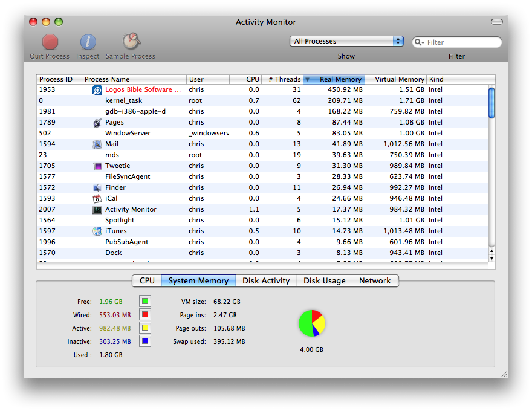Viewport: 532px width, 411px height.
Task: Click the 982.48 MB active value
Action: [x=115, y=328]
